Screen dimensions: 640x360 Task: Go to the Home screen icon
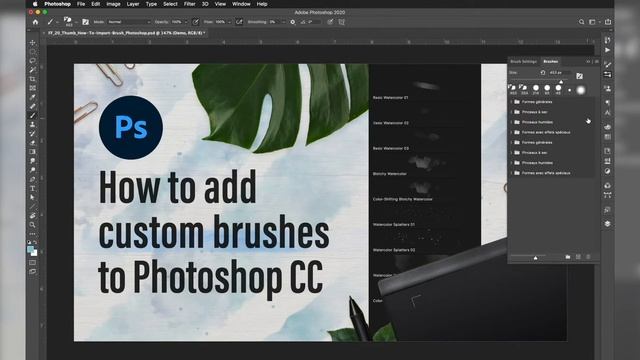tap(35, 22)
